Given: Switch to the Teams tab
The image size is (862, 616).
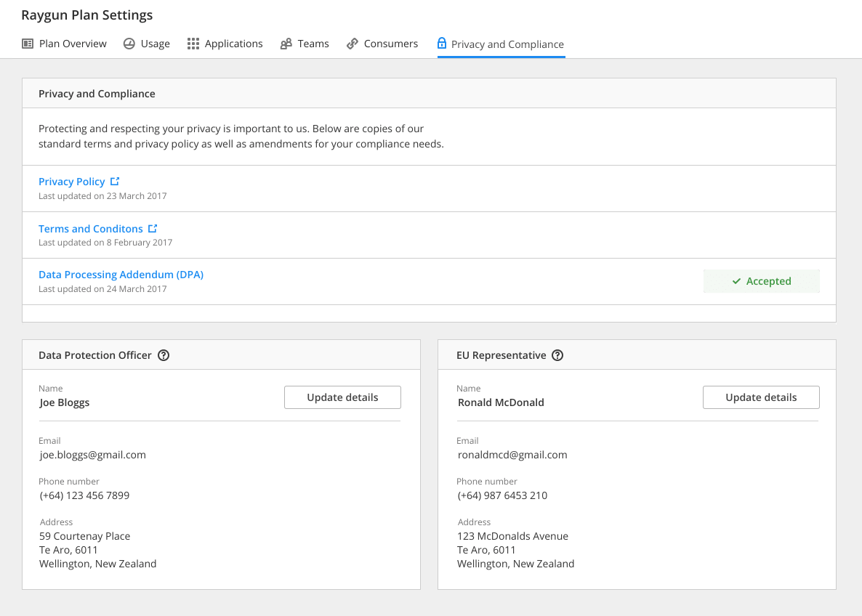Looking at the screenshot, I should tap(305, 44).
